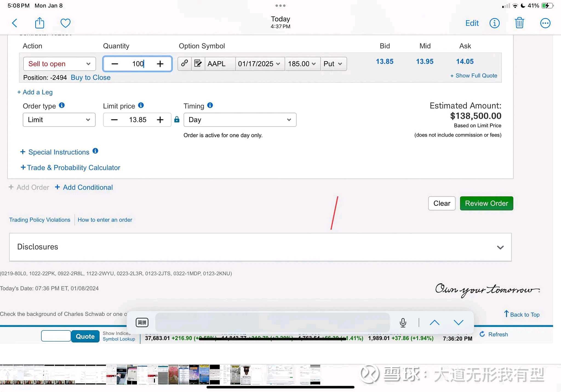This screenshot has height=392, width=561.
Task: Tap the blue Quote button at bottom
Action: (x=85, y=336)
